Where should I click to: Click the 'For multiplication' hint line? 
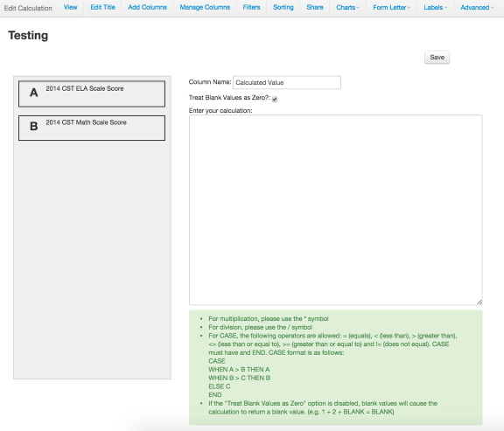(x=269, y=318)
